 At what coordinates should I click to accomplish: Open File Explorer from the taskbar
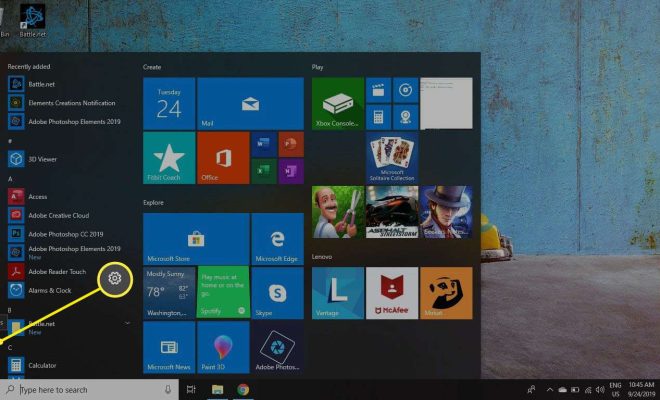218,390
